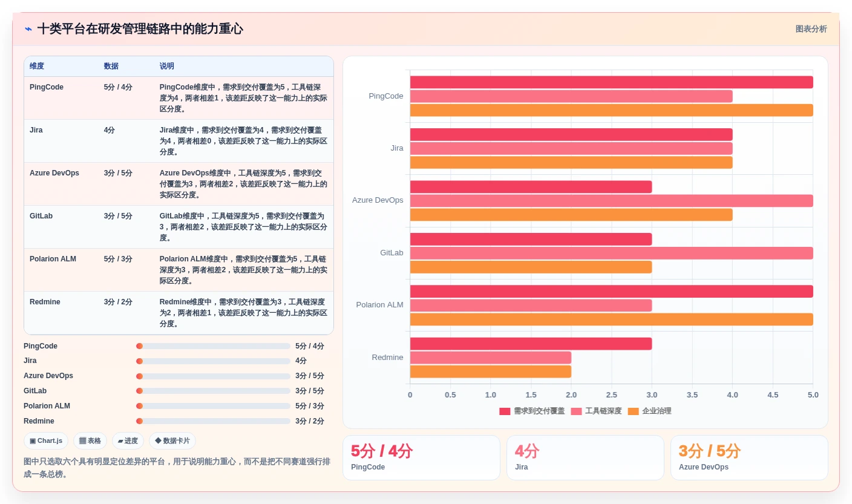The image size is (852, 504).
Task: Click the PingCode axis label in chart
Action: click(x=386, y=96)
